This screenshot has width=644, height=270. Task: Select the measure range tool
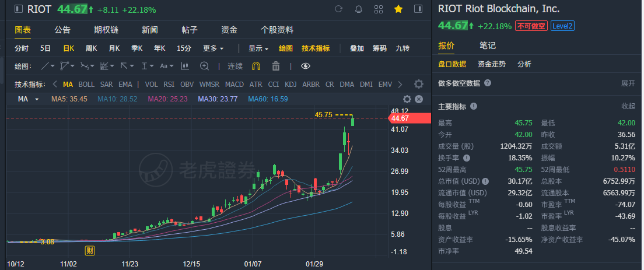[145, 66]
